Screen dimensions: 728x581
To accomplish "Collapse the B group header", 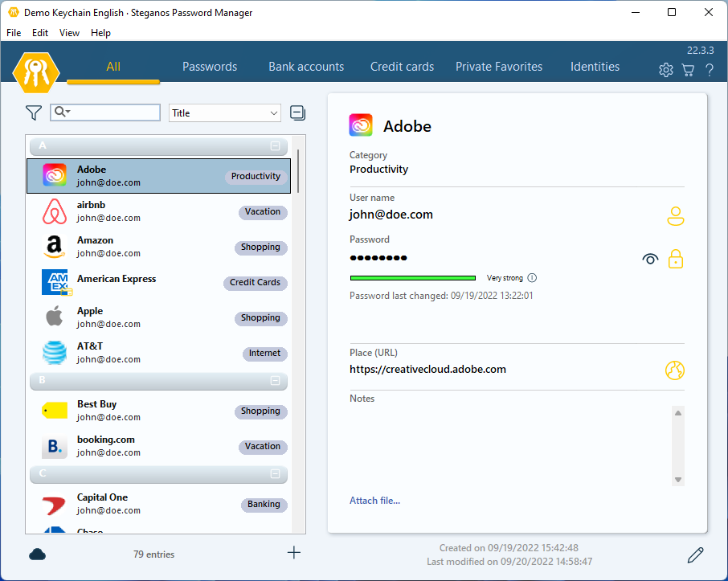I will click(x=276, y=380).
